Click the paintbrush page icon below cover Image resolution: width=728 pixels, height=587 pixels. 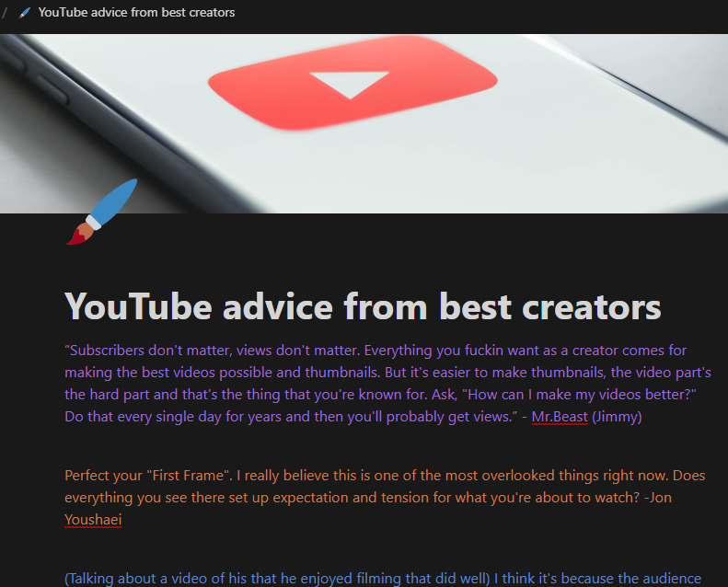click(101, 212)
